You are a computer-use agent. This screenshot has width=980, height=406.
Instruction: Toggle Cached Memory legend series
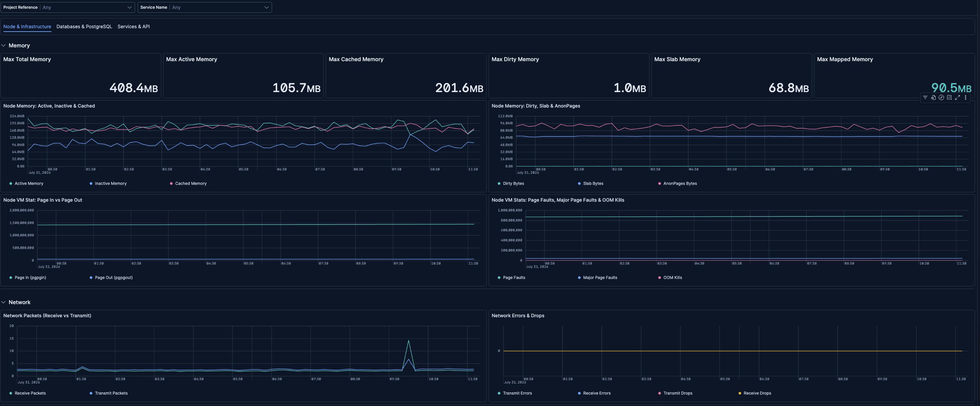point(188,184)
